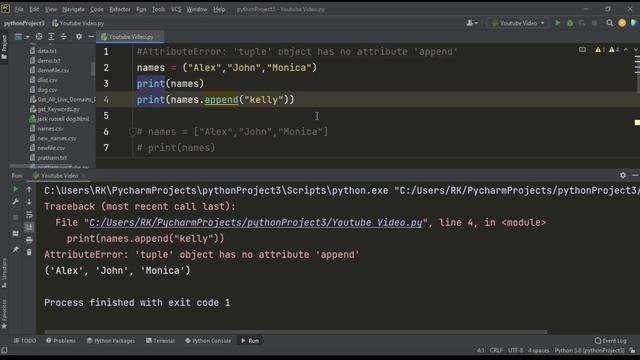Run the Youtube Video configuration
The image size is (640, 360).
[557, 23]
